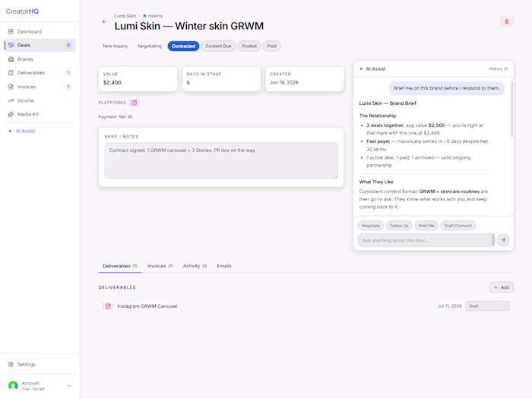532x399 pixels.
Task: Open Brands from the sidebar
Action: pos(40,59)
